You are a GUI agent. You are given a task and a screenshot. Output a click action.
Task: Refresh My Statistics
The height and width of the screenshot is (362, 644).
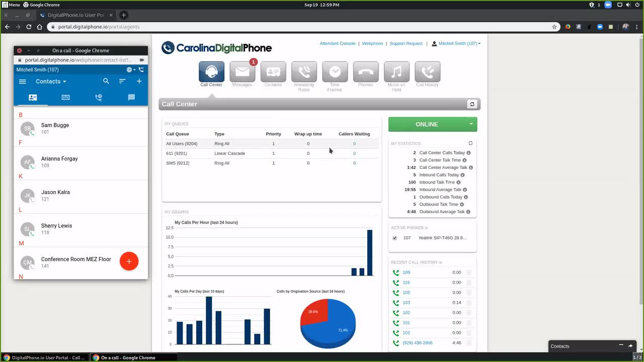470,143
